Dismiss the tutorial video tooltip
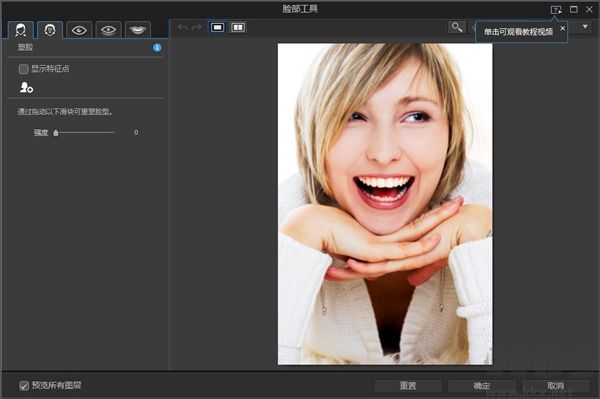Screen dimensions: 600x399 562,28
